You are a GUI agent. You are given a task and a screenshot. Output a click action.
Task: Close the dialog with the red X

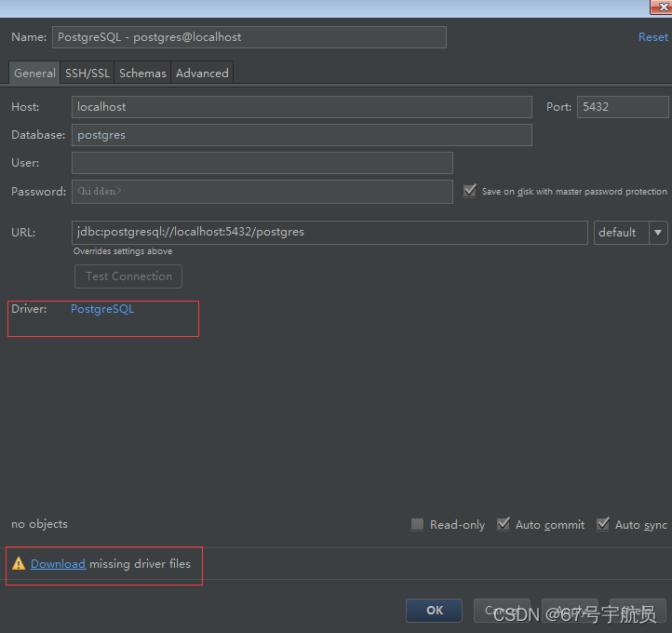pos(662,7)
